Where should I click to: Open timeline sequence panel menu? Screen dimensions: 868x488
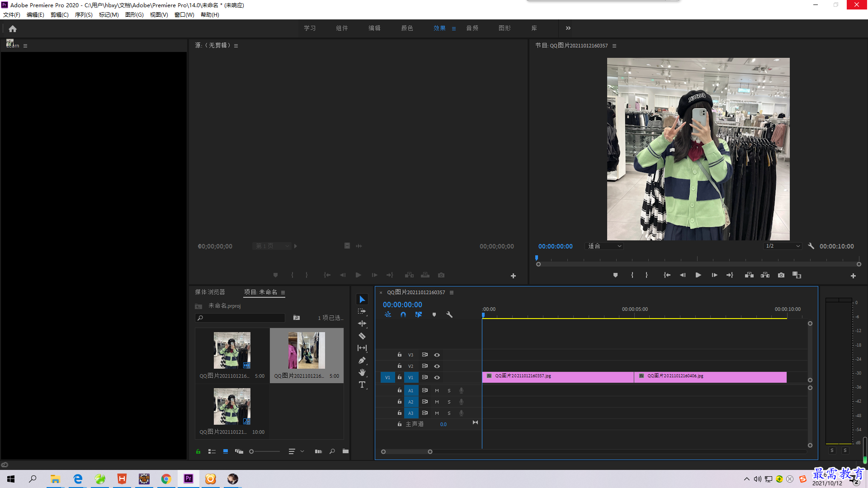(452, 292)
